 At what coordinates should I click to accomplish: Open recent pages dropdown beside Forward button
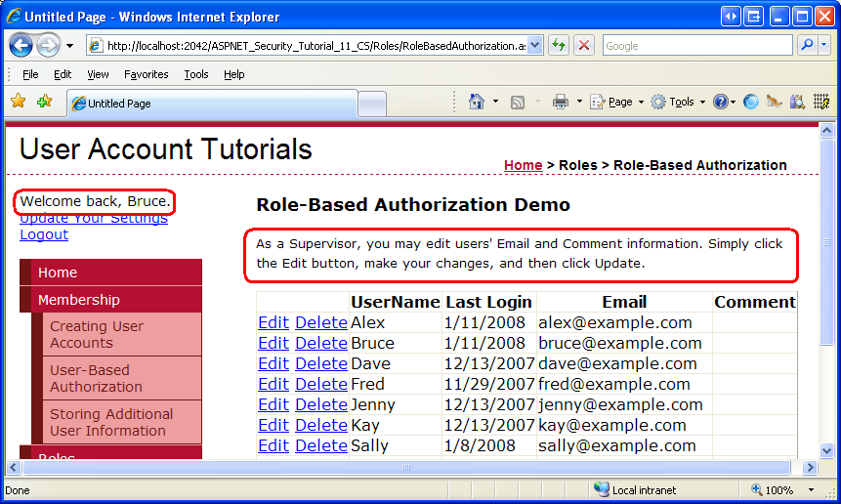69,46
